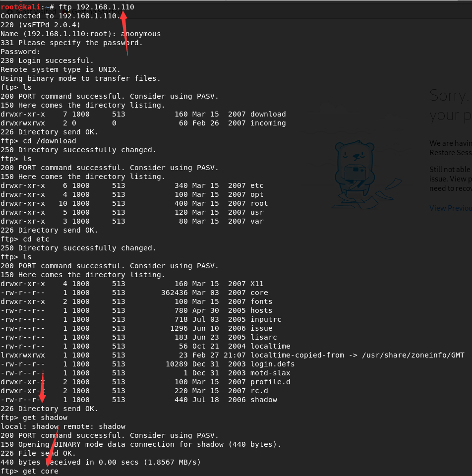
Task: Click the '(1.8567 MB/s)' transfer rate
Action: tap(172, 462)
